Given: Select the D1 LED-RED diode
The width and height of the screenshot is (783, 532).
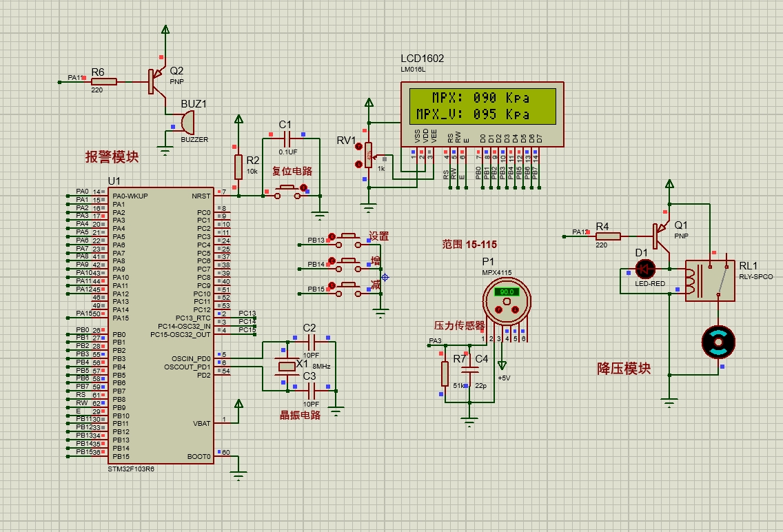Looking at the screenshot, I should click(x=644, y=269).
